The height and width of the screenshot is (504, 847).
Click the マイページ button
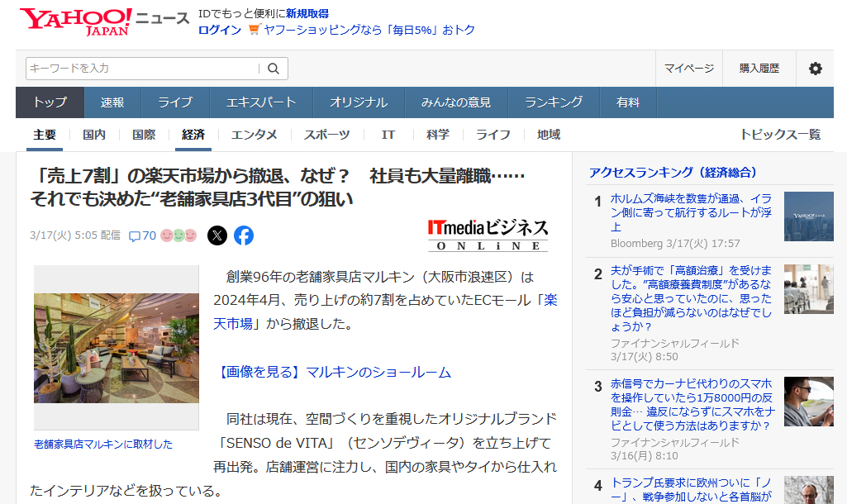coord(689,69)
